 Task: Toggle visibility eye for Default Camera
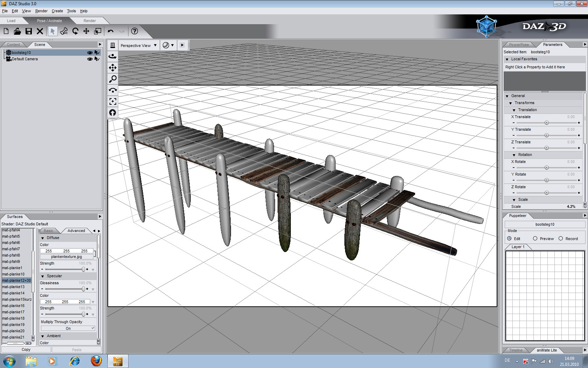[90, 59]
